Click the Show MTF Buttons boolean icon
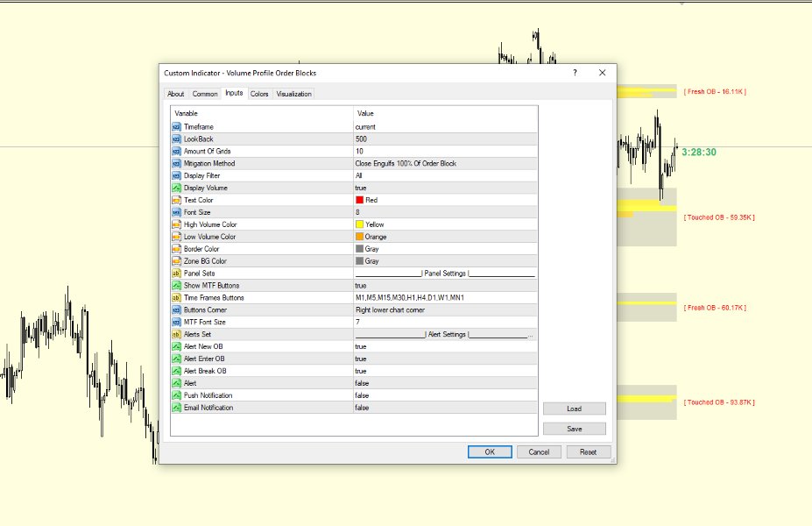812x526 pixels. coord(177,286)
